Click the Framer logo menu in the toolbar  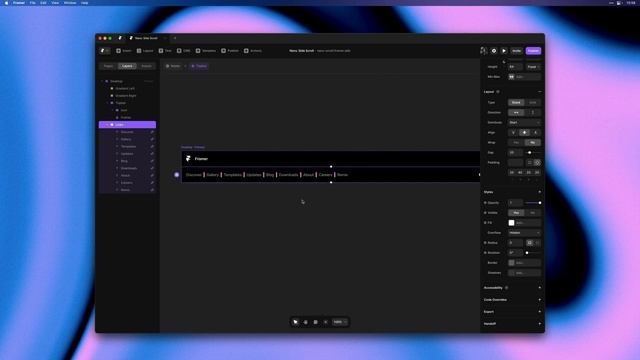point(104,51)
